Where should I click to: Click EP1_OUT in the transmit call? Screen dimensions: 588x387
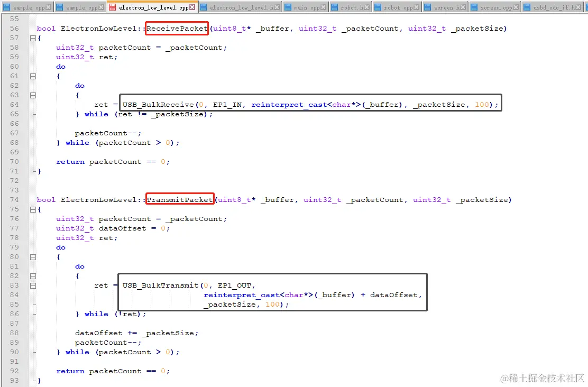234,285
